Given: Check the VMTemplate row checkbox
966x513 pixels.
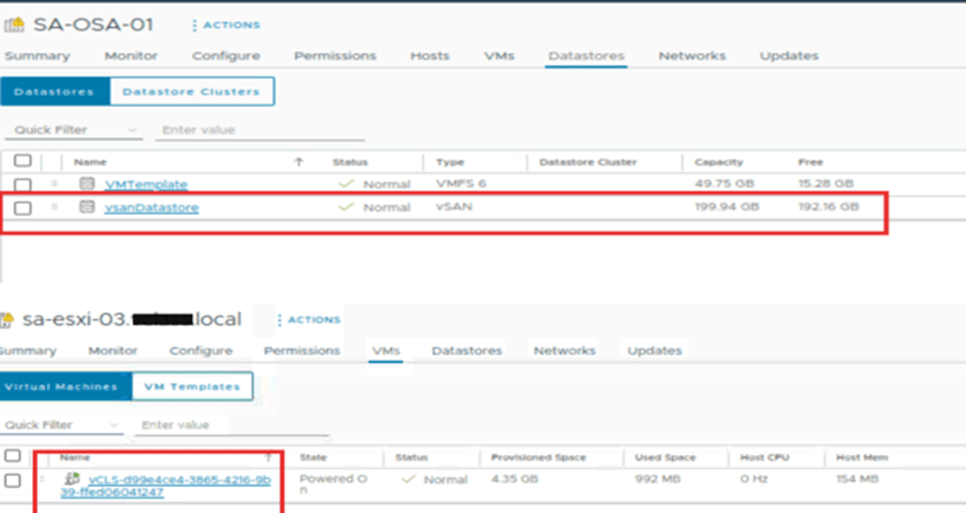Looking at the screenshot, I should [23, 184].
